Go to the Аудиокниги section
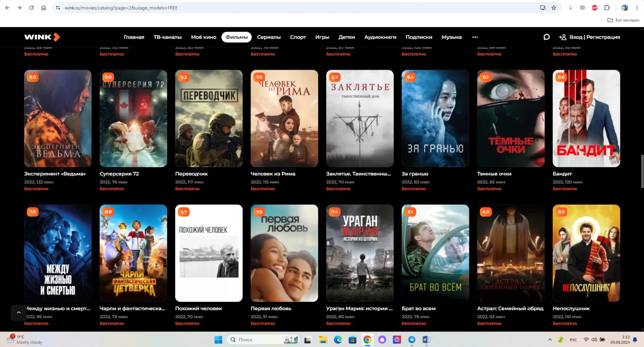 380,37
